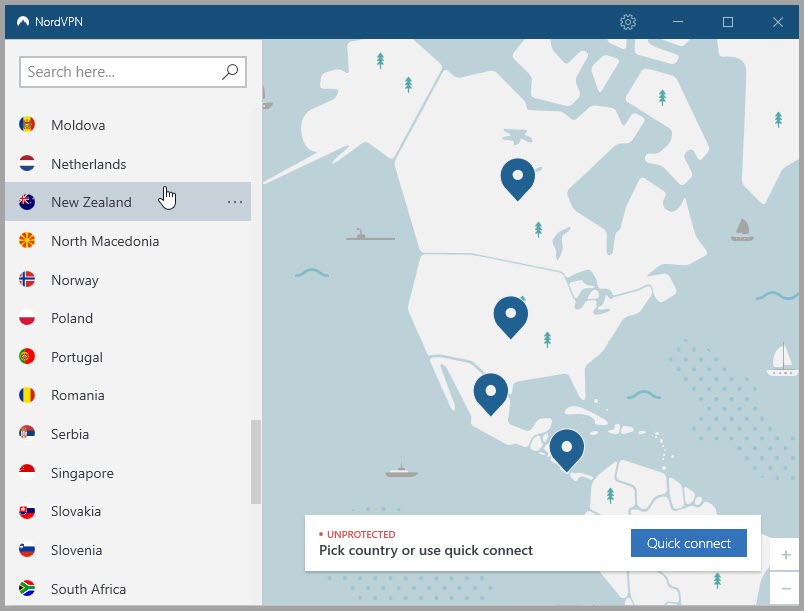Close the NordVPN window
The height and width of the screenshot is (611, 804).
pyautogui.click(x=778, y=22)
